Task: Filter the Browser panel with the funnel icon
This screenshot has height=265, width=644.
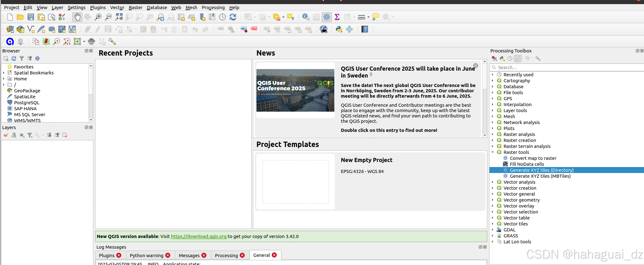Action: pos(22,58)
